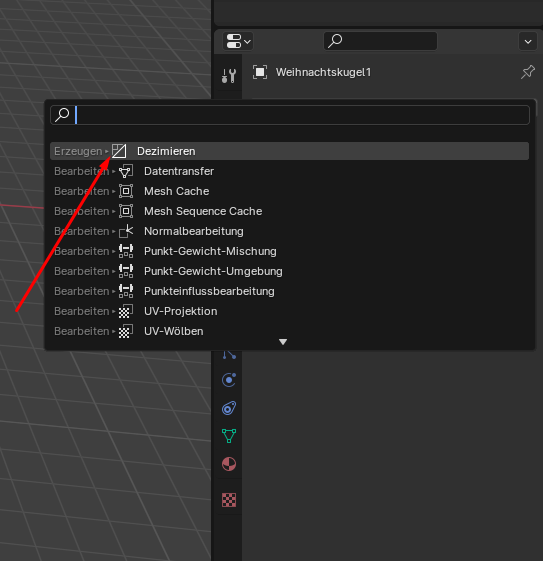
Task: Select Punkteinflussbearbeitung from the list
Action: 289,291
